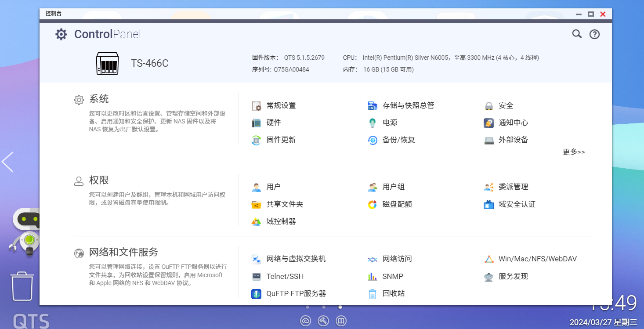This screenshot has height=329, width=644.
Task: Open the 共享文件夹 shared folders icon
Action: pos(256,205)
